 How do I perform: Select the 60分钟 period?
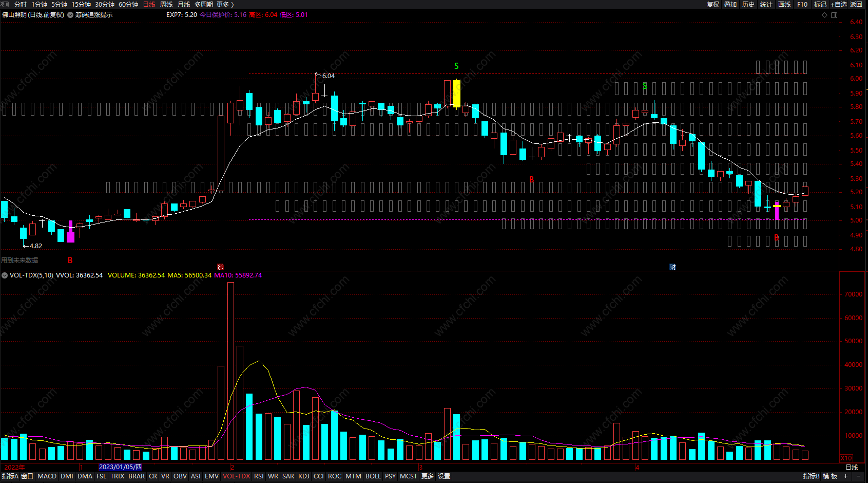click(x=128, y=4)
